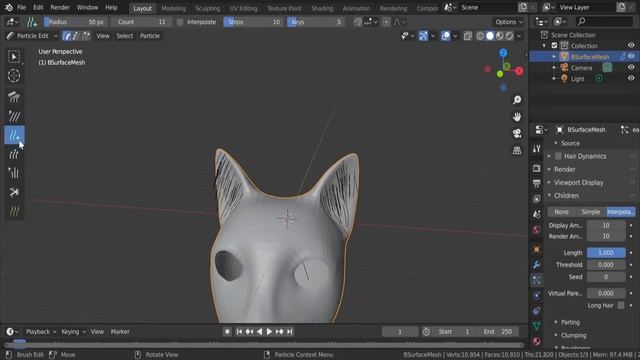Click the Pan view hand icon
Screen dimensions: 640x360
click(x=517, y=117)
